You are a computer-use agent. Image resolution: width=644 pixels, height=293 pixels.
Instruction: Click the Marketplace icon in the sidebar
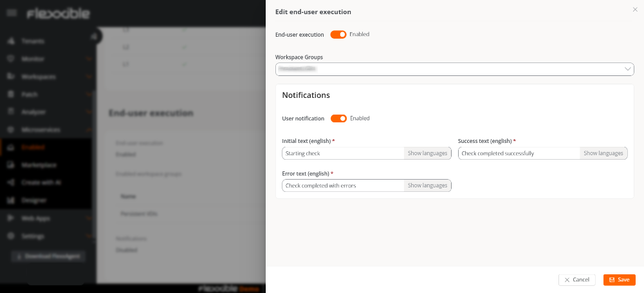pos(11,165)
